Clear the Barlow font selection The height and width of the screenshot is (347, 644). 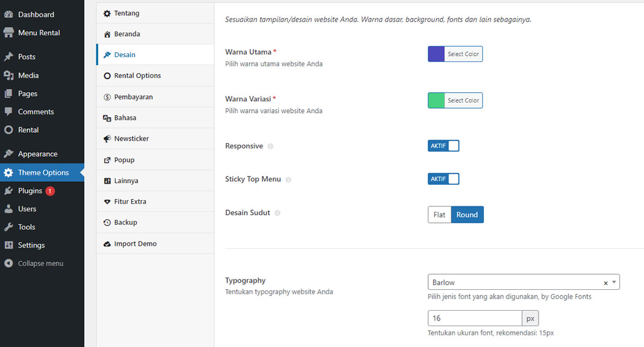click(605, 283)
